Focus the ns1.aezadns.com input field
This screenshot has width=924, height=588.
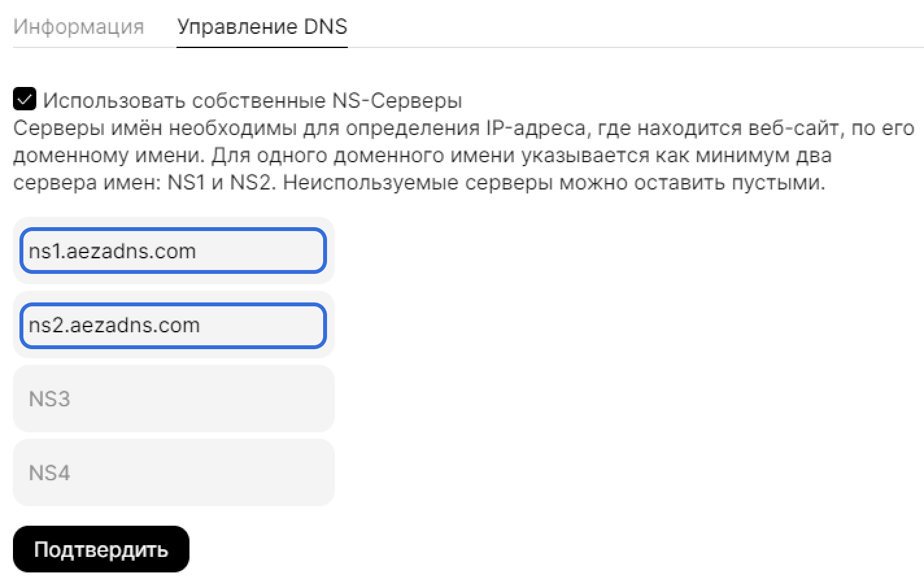tap(173, 251)
